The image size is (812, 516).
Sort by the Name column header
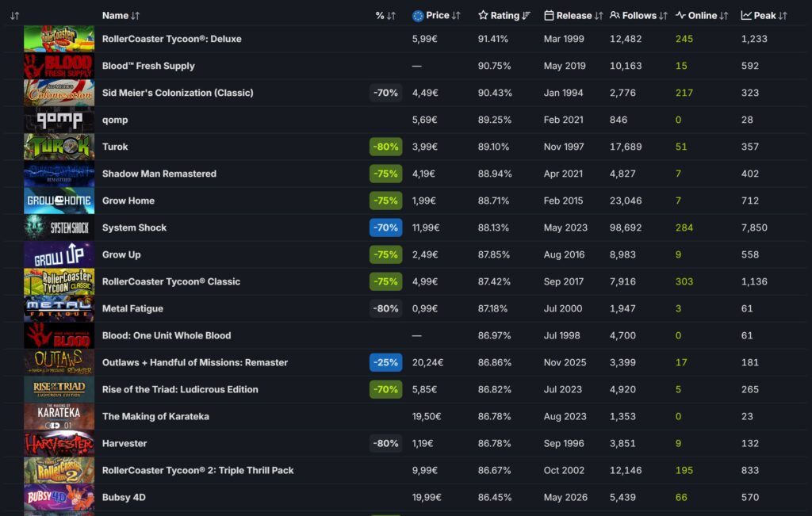point(121,16)
